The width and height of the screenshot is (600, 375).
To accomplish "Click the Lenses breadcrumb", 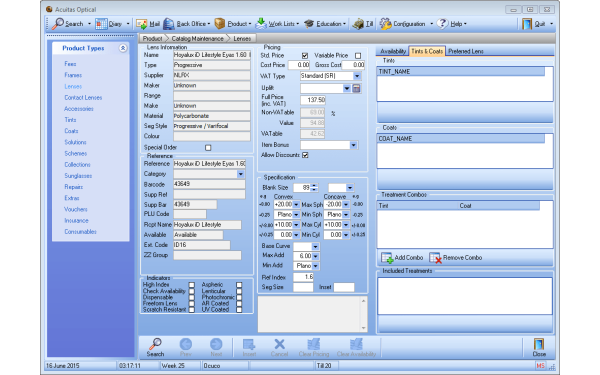I will point(242,39).
